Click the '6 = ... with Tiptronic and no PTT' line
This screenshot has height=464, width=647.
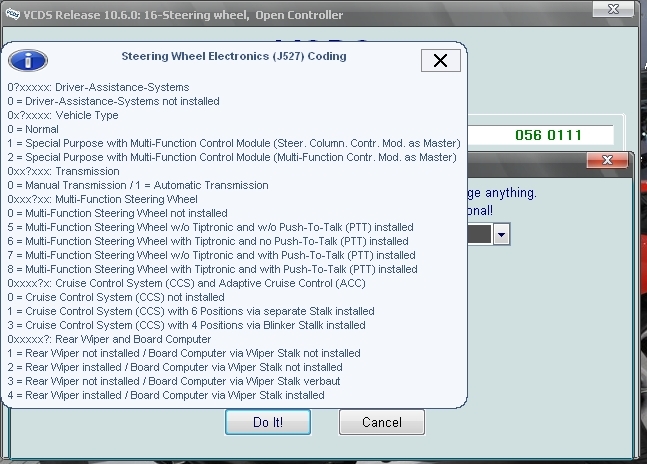tap(208, 242)
